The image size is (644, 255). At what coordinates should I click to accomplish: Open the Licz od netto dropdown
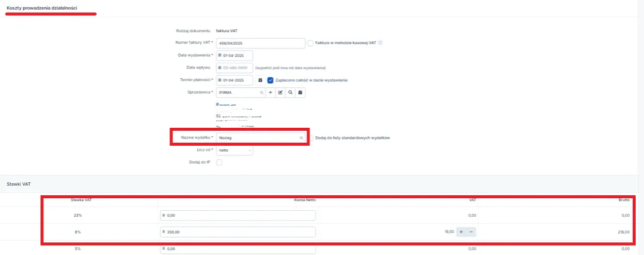[x=234, y=150]
